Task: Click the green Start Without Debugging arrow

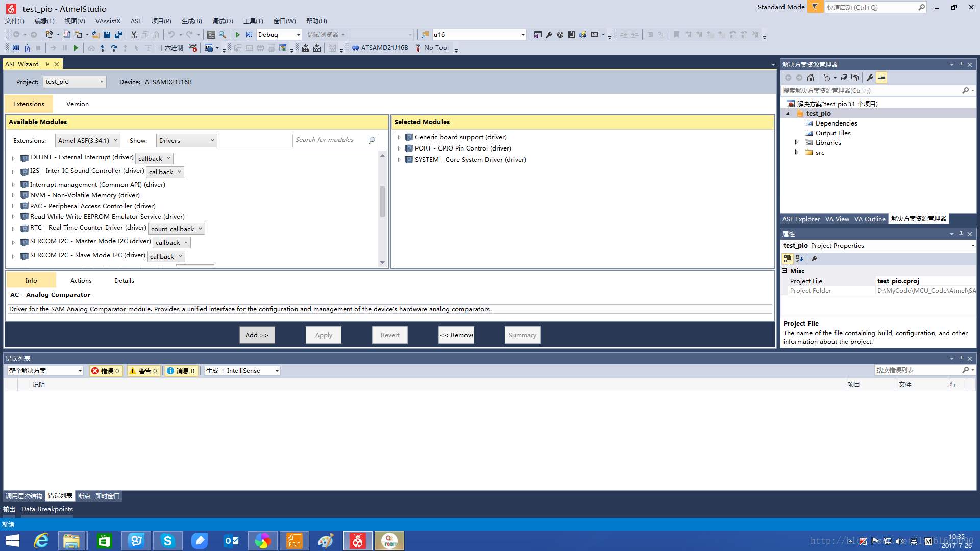Action: [237, 35]
